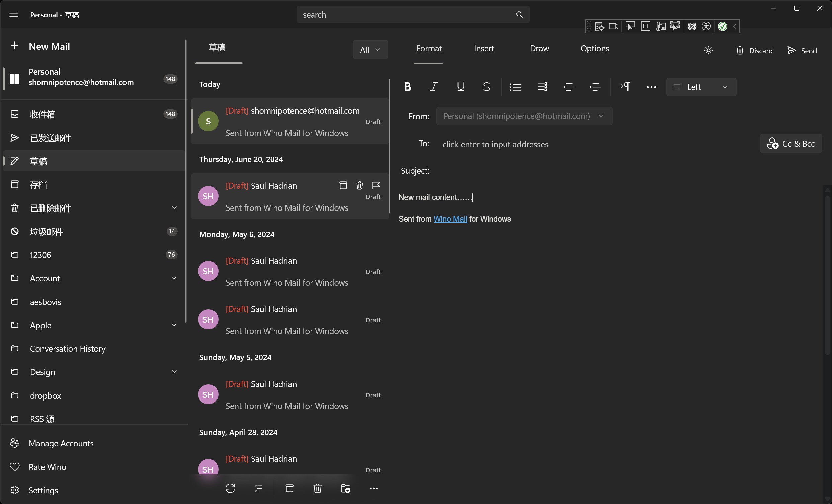
Task: Click the sync refresh icon below the list
Action: pos(230,488)
